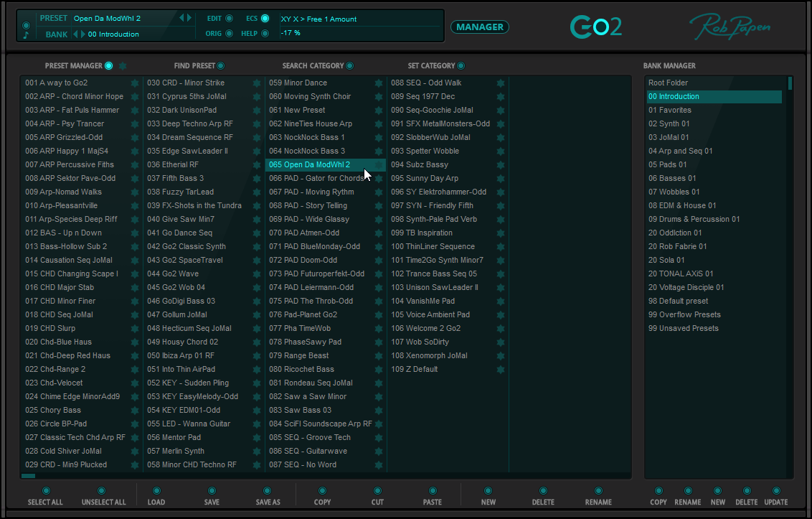Click the MANAGER button
Screen dimensions: 812x519
point(480,27)
